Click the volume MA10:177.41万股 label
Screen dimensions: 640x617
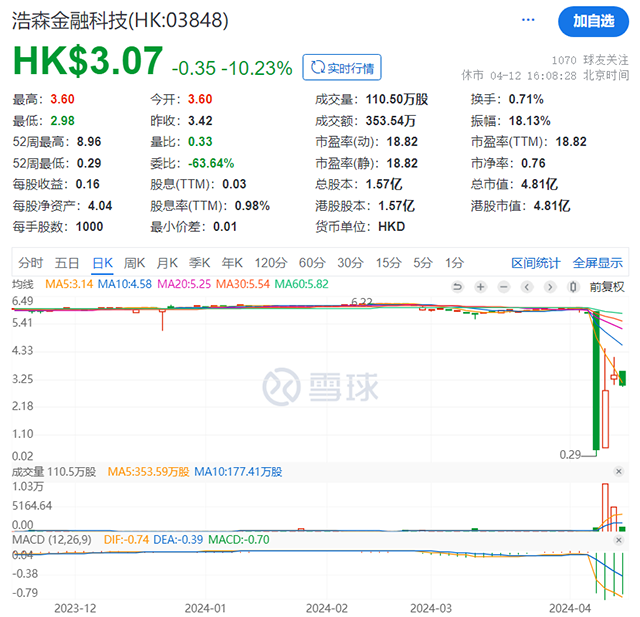[x=238, y=472]
